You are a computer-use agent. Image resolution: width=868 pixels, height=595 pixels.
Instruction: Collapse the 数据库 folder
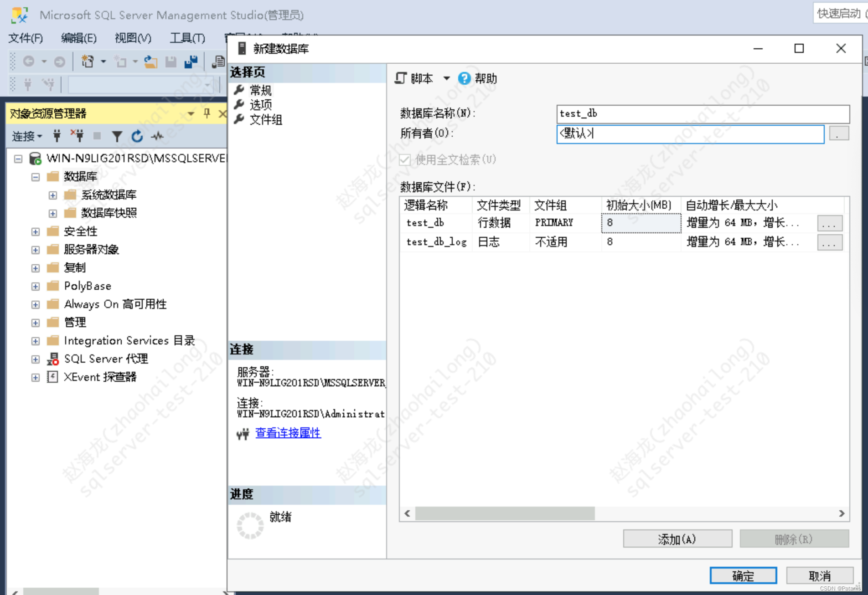coord(36,177)
